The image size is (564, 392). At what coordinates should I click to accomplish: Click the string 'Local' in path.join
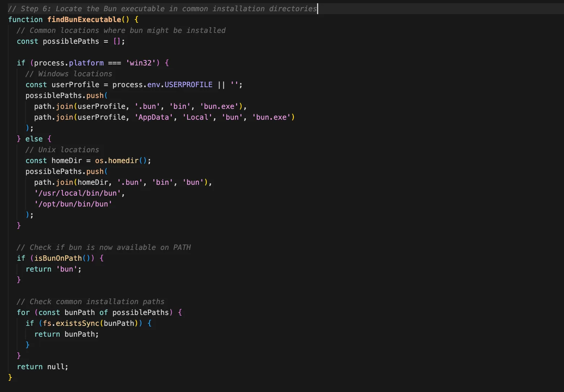coord(197,117)
